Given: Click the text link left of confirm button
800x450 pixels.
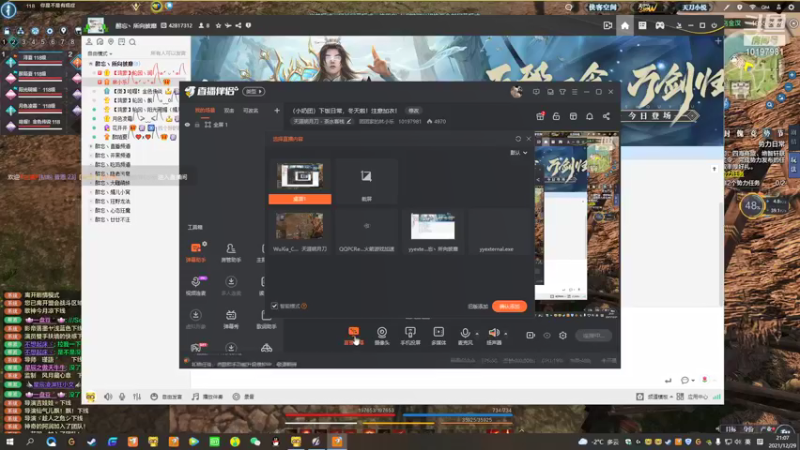Looking at the screenshot, I should pos(478,306).
